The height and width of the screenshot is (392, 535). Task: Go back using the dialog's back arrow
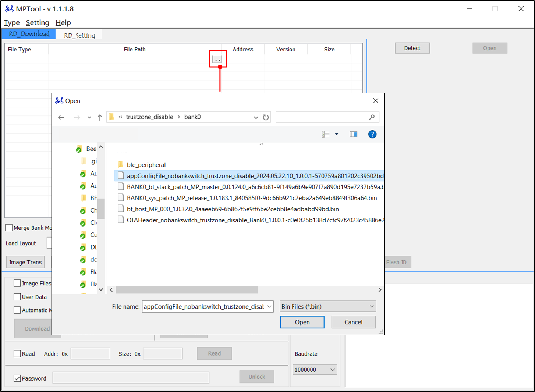tap(61, 117)
